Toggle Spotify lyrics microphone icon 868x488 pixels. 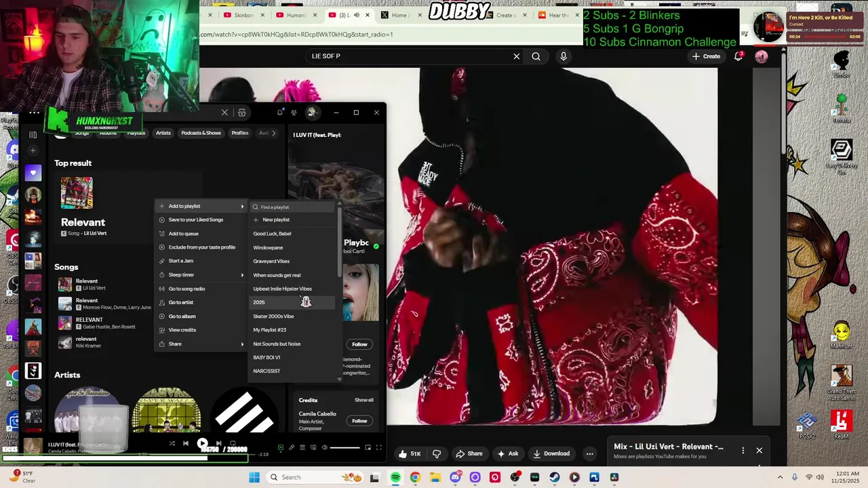click(x=292, y=447)
